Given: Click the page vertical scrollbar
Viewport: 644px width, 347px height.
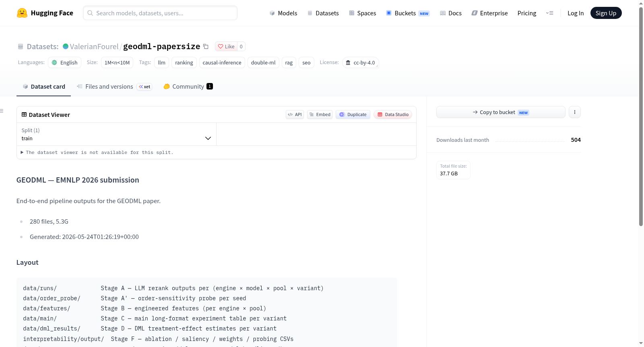Looking at the screenshot, I should click(641, 117).
